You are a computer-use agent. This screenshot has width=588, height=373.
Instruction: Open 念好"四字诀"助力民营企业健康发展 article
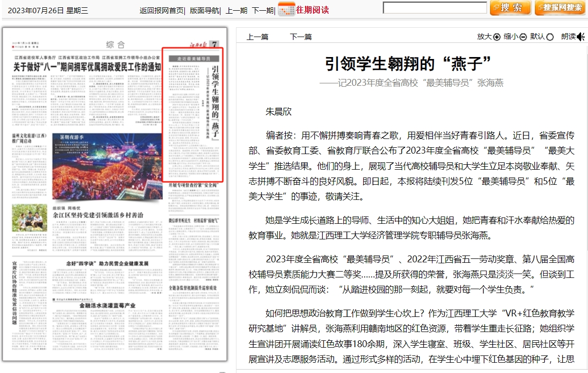point(107,263)
